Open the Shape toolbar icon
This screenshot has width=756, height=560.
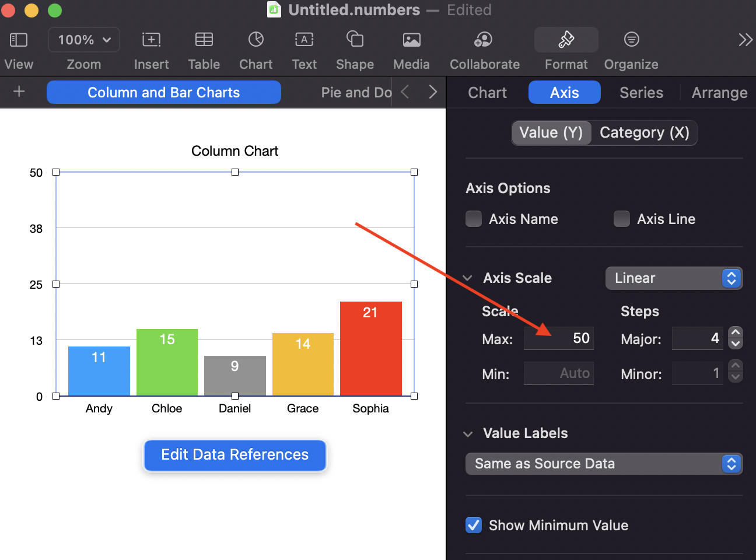pyautogui.click(x=355, y=39)
